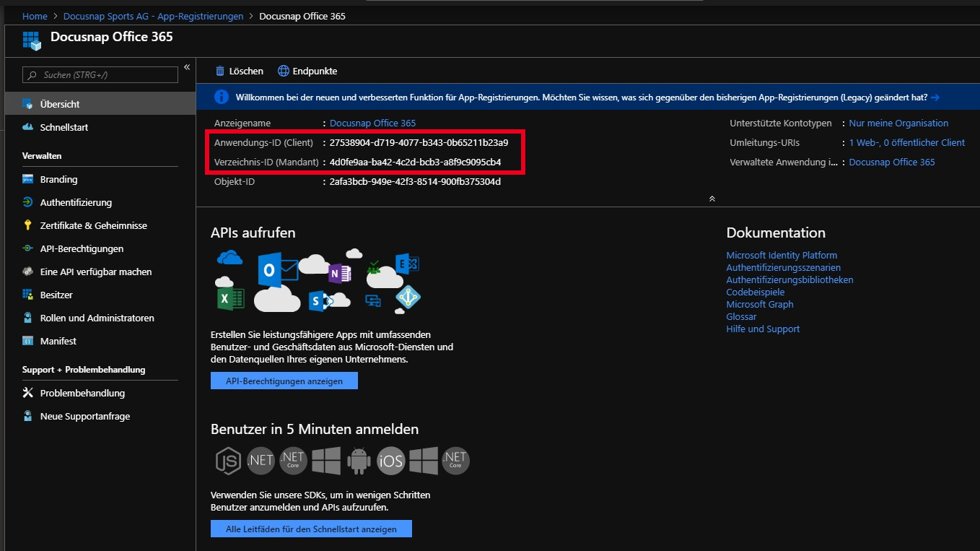
Task: Click the API-Berechtigungen icon
Action: pos(28,248)
